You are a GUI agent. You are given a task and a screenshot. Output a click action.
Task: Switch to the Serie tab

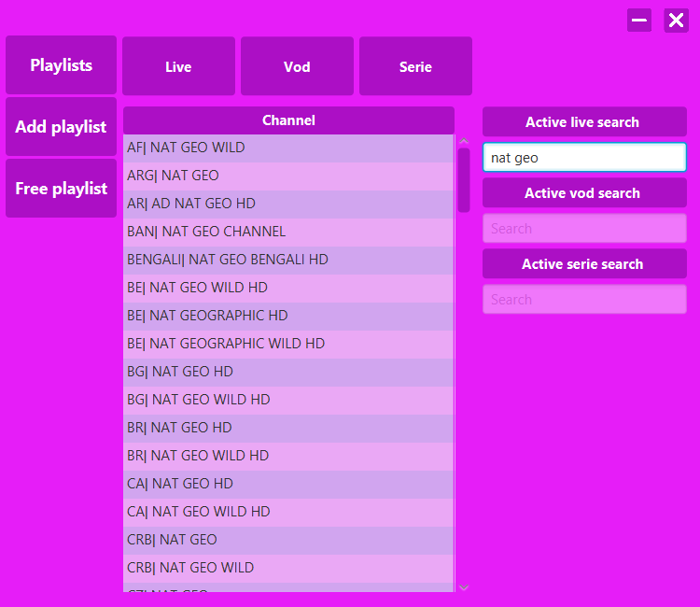415,66
